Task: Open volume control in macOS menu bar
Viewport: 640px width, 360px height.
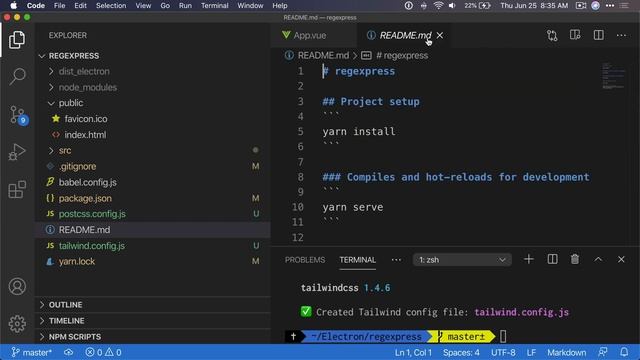Action: click(452, 6)
